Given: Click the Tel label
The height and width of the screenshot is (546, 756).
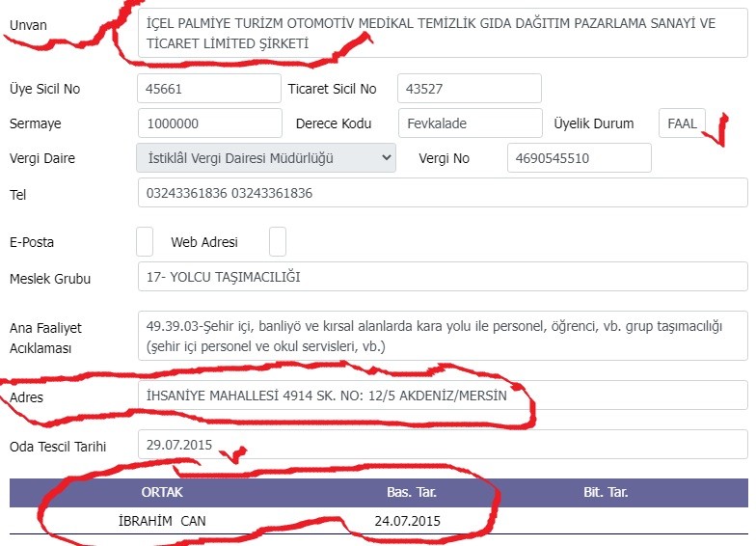Looking at the screenshot, I should (17, 195).
